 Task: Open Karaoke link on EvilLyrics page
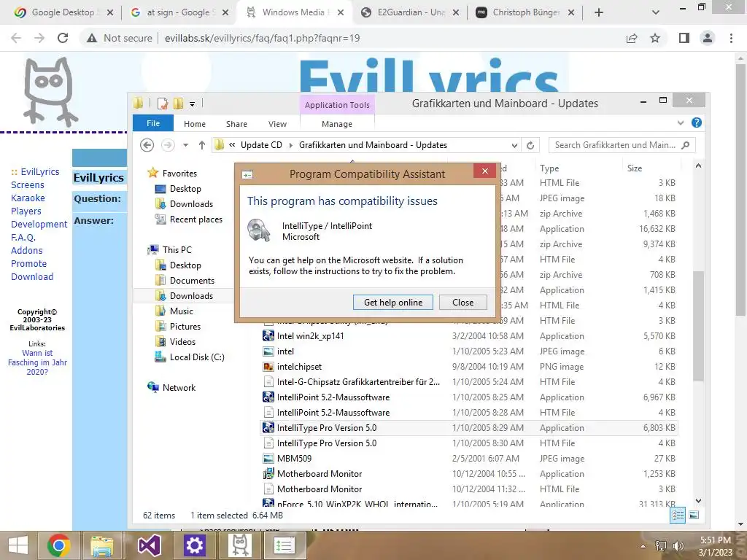point(28,198)
